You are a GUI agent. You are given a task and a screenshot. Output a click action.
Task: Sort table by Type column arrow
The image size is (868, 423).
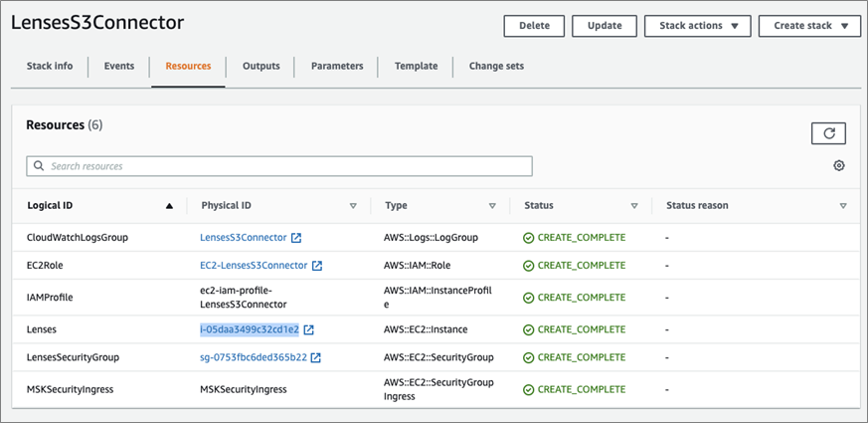coord(492,206)
